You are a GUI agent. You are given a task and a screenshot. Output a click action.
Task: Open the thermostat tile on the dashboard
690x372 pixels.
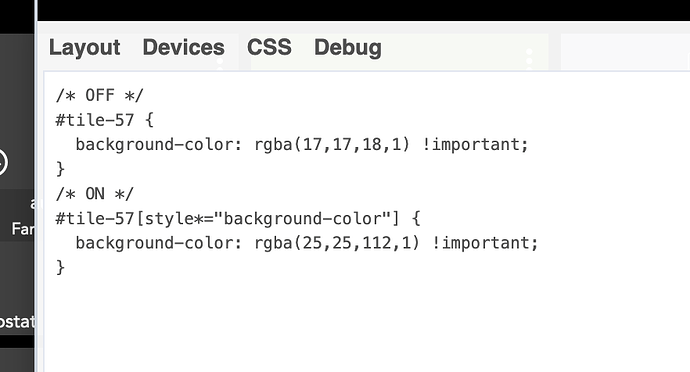click(x=17, y=322)
